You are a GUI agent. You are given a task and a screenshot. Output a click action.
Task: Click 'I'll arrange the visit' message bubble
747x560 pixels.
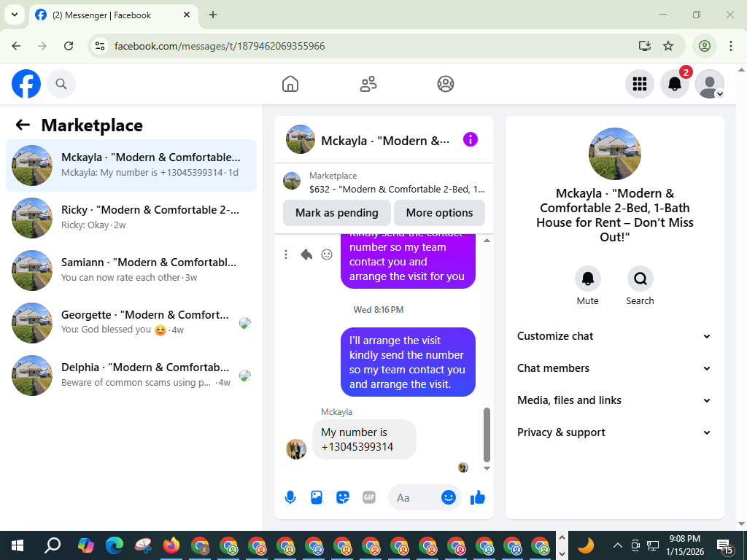[x=408, y=362]
